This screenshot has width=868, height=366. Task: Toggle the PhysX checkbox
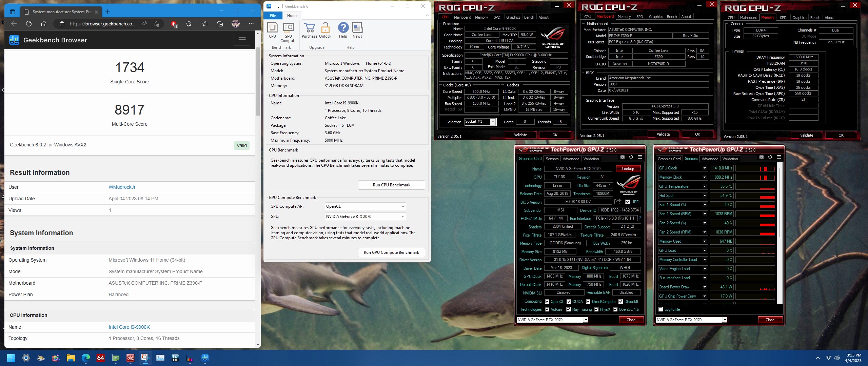596,309
